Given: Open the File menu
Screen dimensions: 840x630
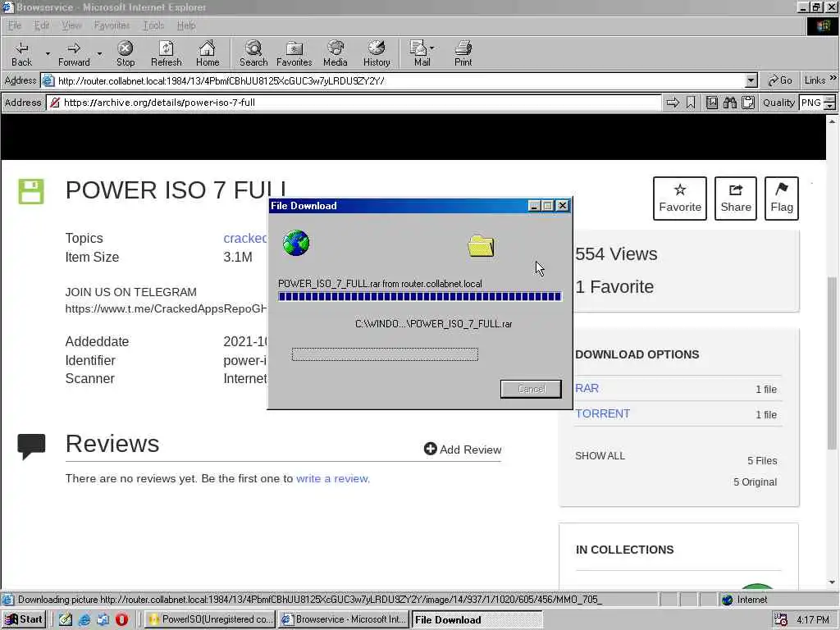Looking at the screenshot, I should pyautogui.click(x=15, y=25).
